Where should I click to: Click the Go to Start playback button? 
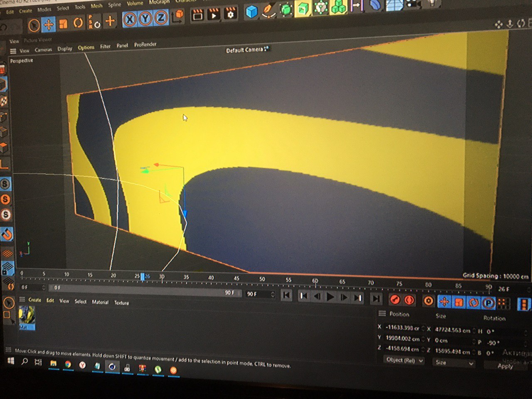[286, 296]
